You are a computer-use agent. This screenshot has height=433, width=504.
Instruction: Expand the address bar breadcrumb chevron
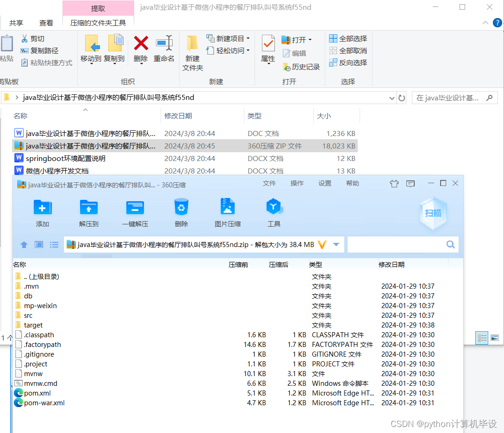pos(17,97)
